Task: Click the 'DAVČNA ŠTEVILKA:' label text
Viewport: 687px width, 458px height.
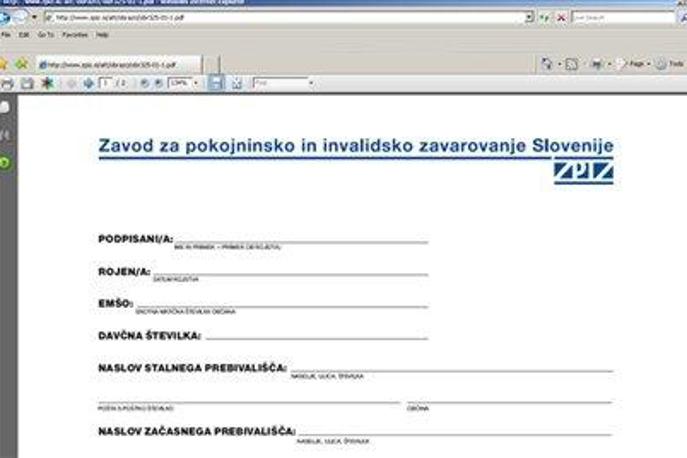Action: coord(149,336)
